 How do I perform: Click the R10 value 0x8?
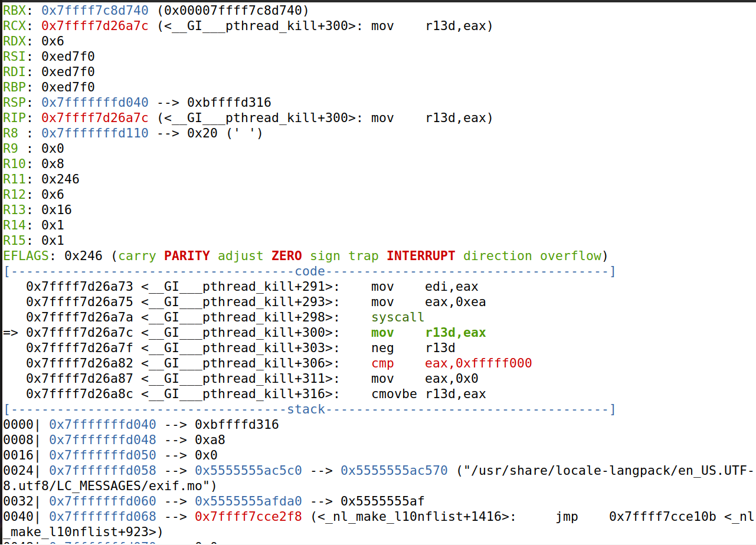click(53, 164)
